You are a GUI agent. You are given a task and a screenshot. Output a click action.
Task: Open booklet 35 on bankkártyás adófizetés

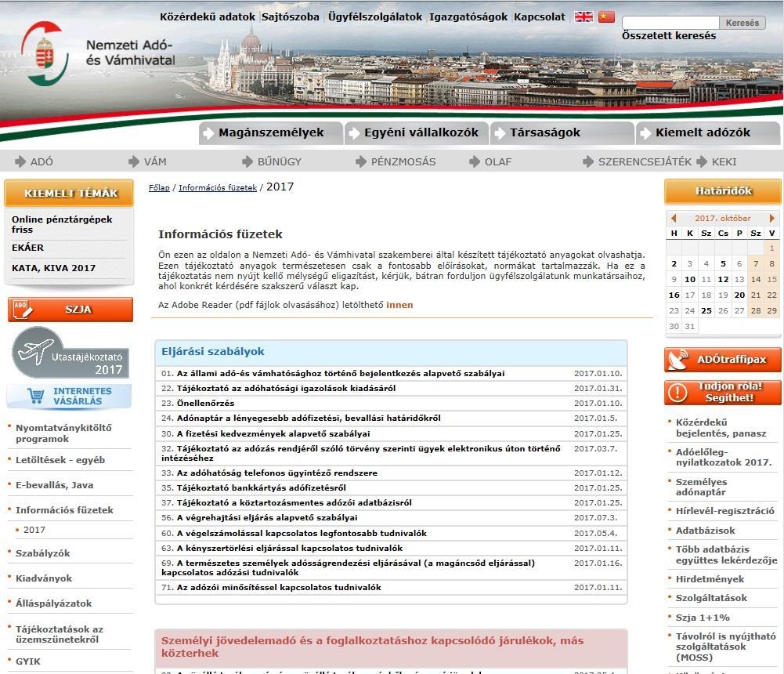[x=262, y=487]
